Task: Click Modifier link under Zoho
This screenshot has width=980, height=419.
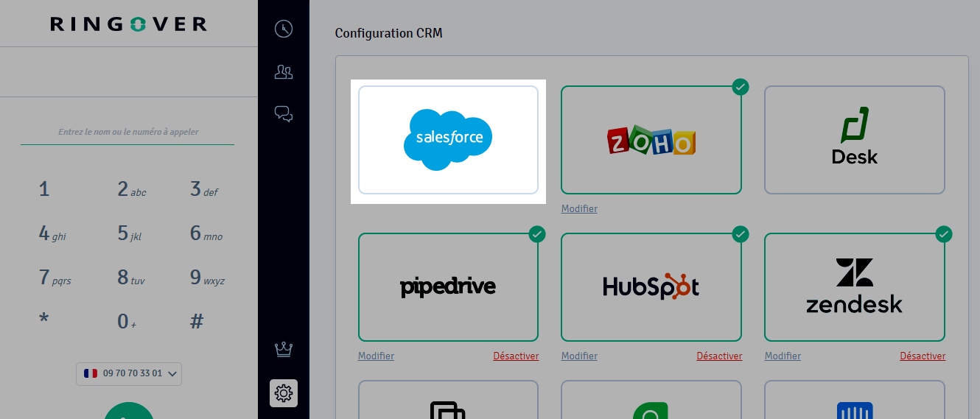Action: 579,209
